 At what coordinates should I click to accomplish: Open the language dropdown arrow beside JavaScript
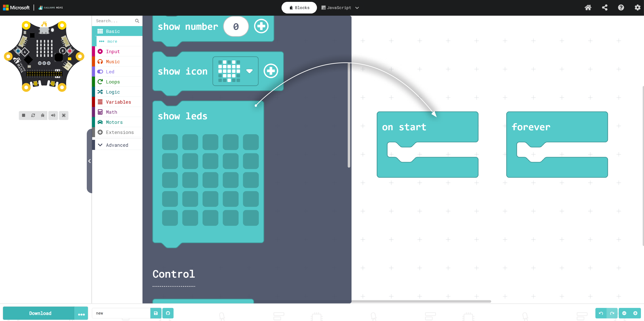[x=357, y=8]
